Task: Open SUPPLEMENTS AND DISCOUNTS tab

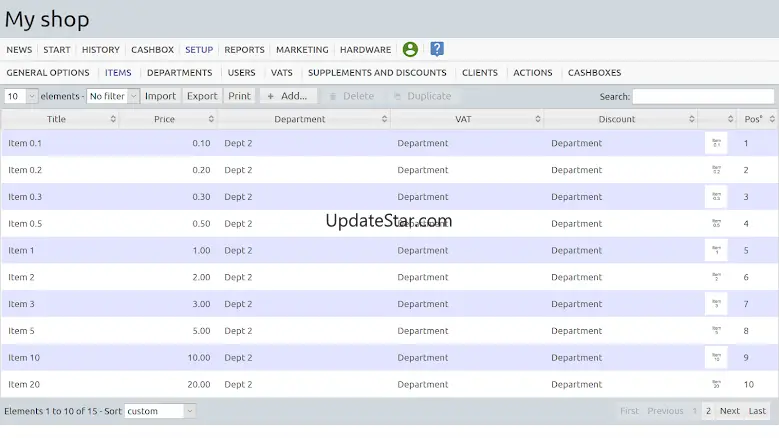Action: tap(377, 73)
